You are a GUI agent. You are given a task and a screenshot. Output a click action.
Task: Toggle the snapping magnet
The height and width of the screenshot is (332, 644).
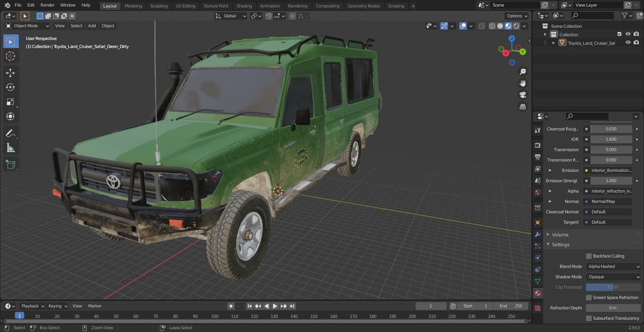[269, 16]
